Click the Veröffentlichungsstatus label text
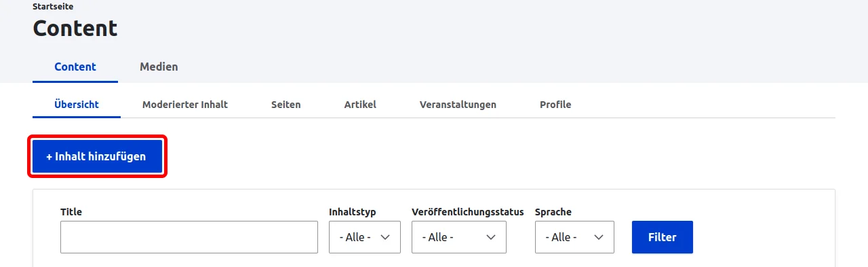Viewport: 868px width, 267px height. pyautogui.click(x=468, y=212)
